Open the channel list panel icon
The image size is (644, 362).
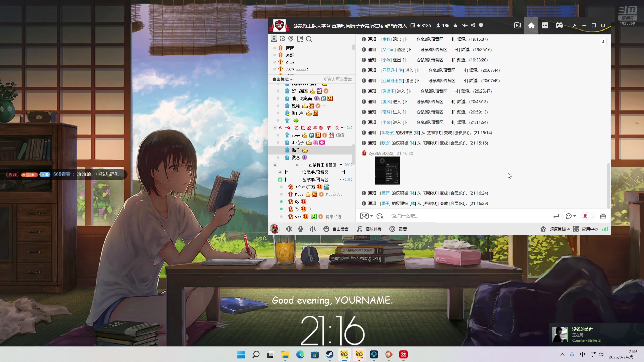[545, 25]
